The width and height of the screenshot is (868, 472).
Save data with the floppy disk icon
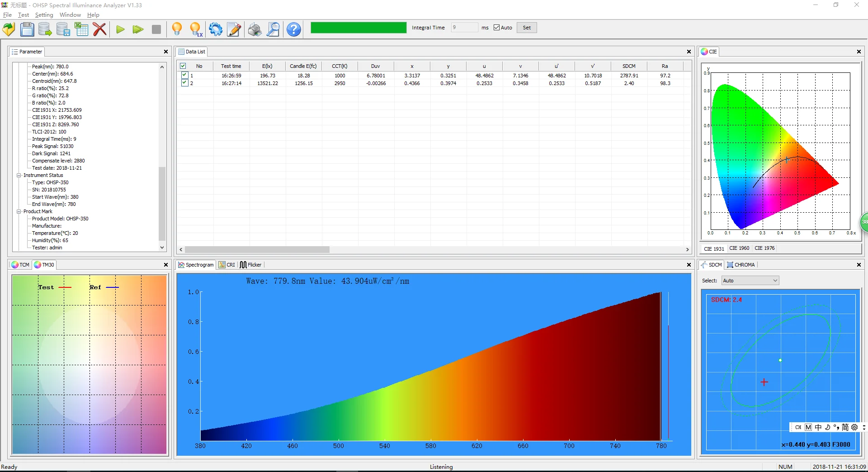(27, 29)
